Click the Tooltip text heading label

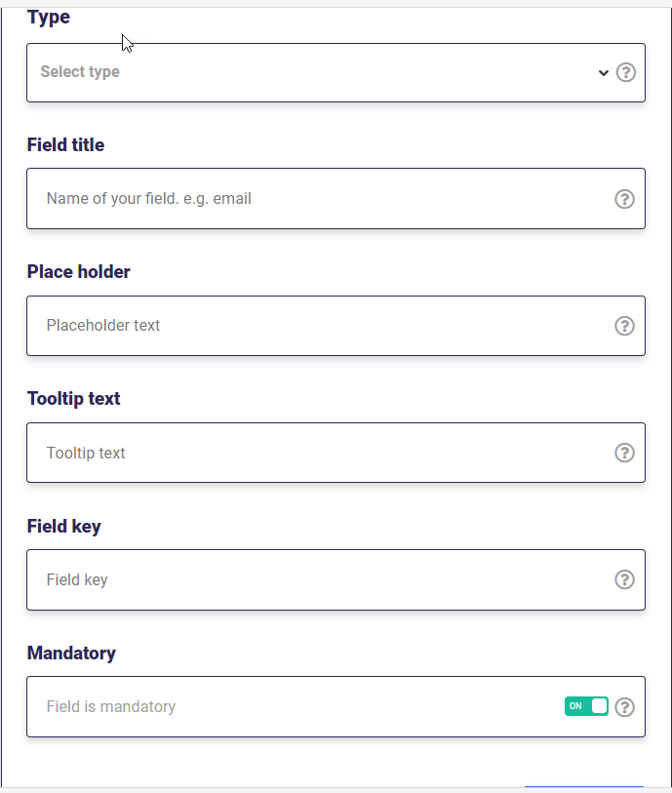click(x=73, y=399)
